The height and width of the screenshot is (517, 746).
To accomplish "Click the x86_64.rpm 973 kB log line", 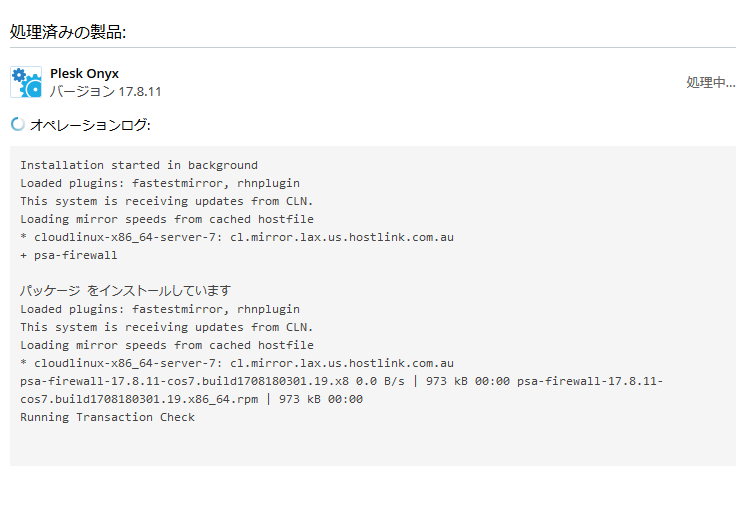I will click(191, 399).
